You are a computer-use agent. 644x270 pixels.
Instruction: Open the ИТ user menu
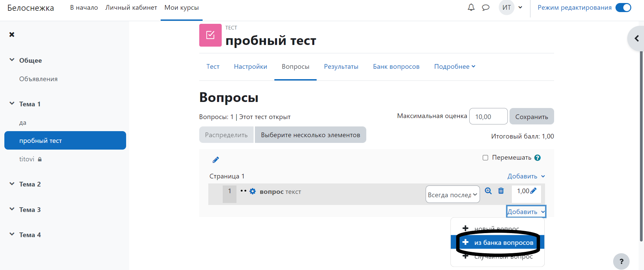coord(511,7)
